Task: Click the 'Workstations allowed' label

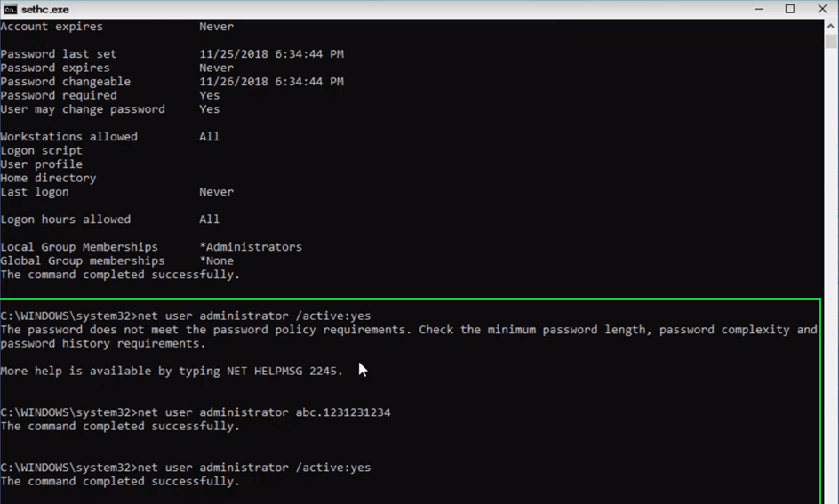Action: 69,137
